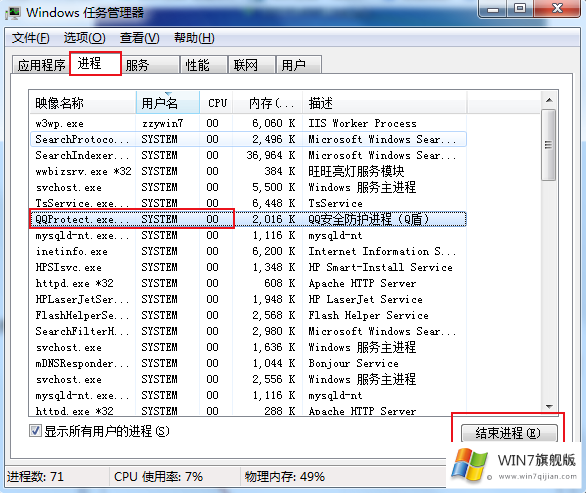Open the 帮助(H) menu
Screen dimensions: 586x493
coord(194,38)
